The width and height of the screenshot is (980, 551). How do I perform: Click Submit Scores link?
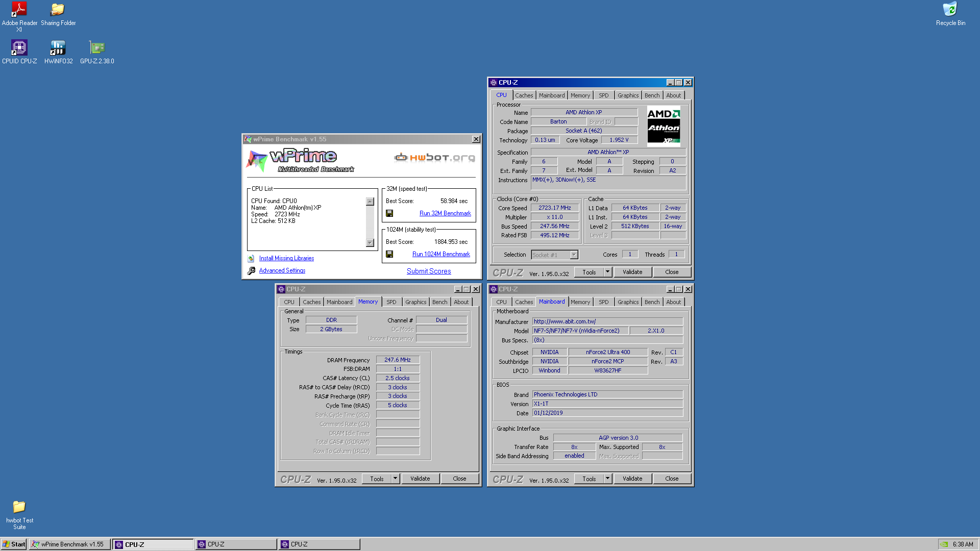click(x=429, y=271)
